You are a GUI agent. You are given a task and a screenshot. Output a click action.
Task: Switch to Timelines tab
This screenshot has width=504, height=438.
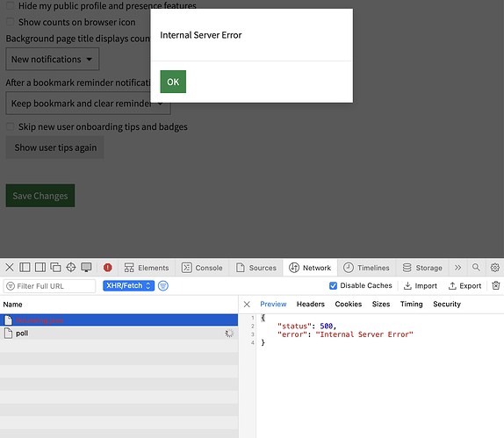pos(366,268)
